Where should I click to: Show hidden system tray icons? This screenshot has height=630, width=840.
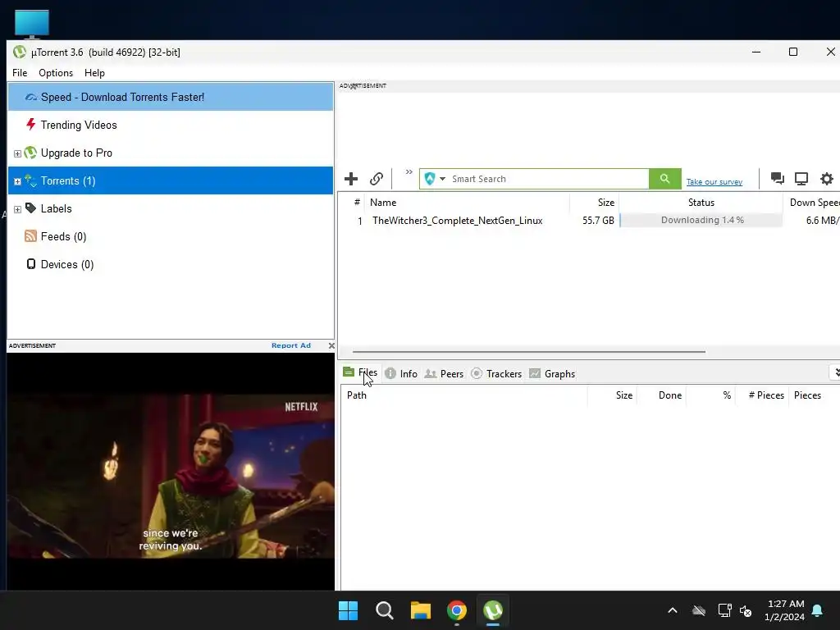click(673, 610)
